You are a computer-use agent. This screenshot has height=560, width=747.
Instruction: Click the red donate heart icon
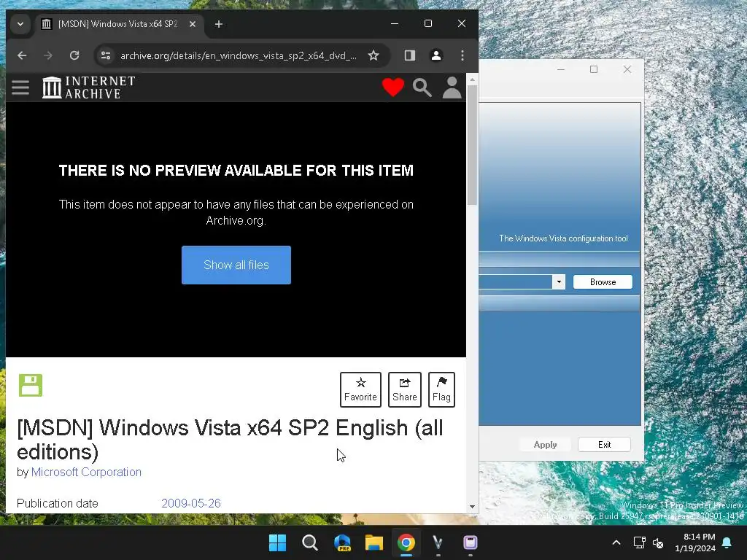point(393,87)
